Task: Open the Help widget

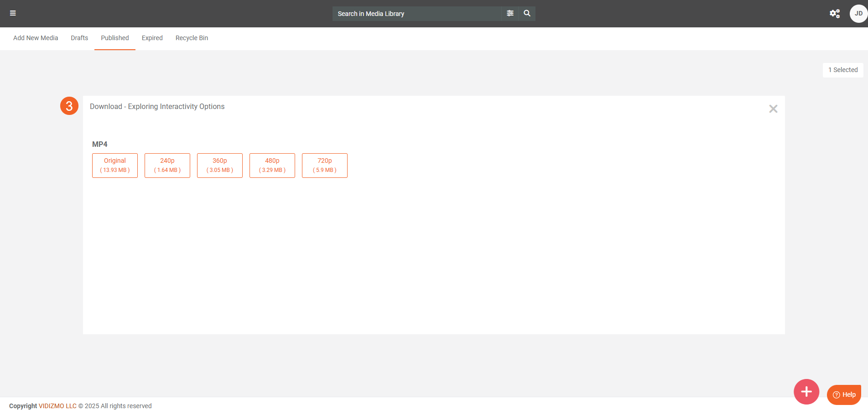Action: [844, 394]
